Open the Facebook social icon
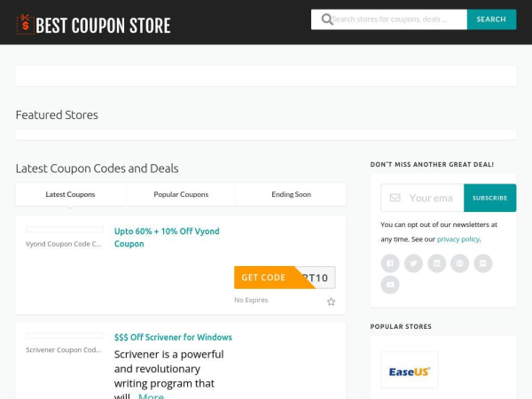Viewport: 532px width, 399px height. pyautogui.click(x=390, y=263)
